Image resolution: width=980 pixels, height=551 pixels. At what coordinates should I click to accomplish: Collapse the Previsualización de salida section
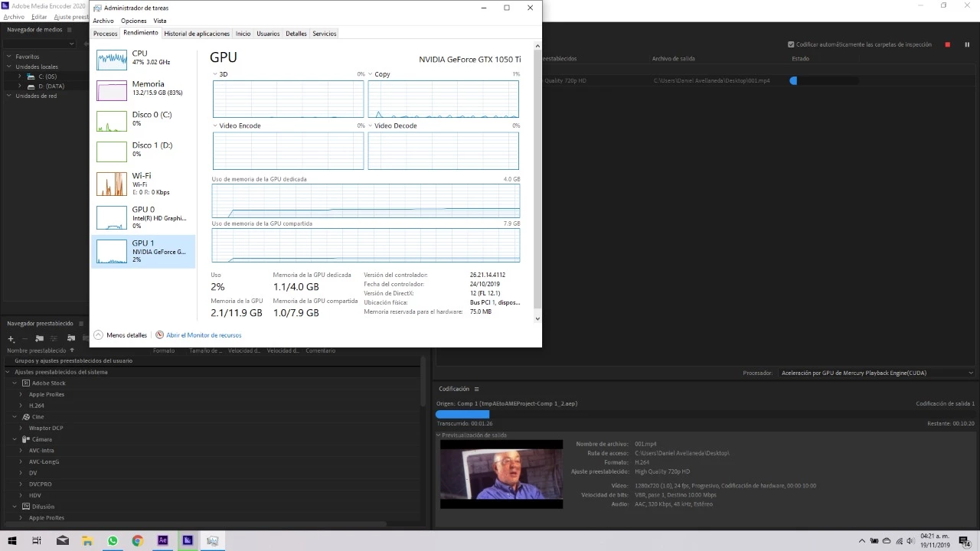tap(439, 435)
